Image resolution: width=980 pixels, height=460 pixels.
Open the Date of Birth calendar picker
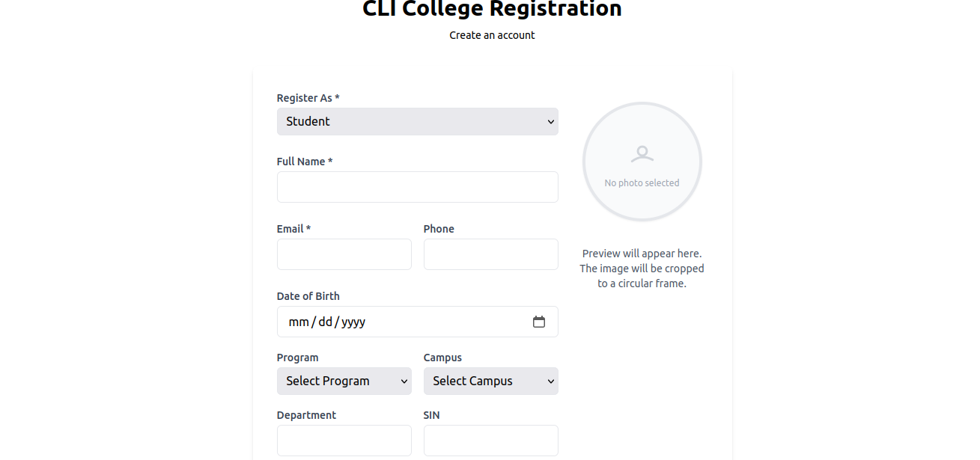point(539,322)
